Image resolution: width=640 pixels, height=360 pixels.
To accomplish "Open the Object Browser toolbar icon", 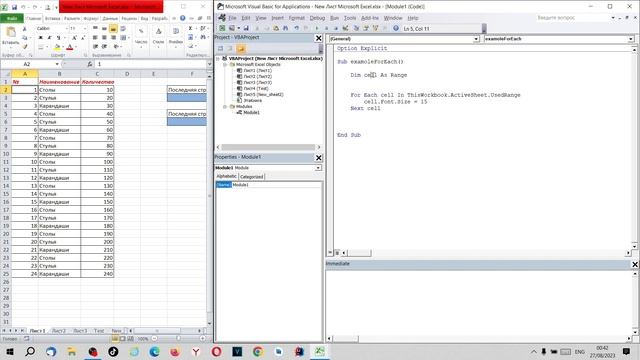I will pos(375,28).
